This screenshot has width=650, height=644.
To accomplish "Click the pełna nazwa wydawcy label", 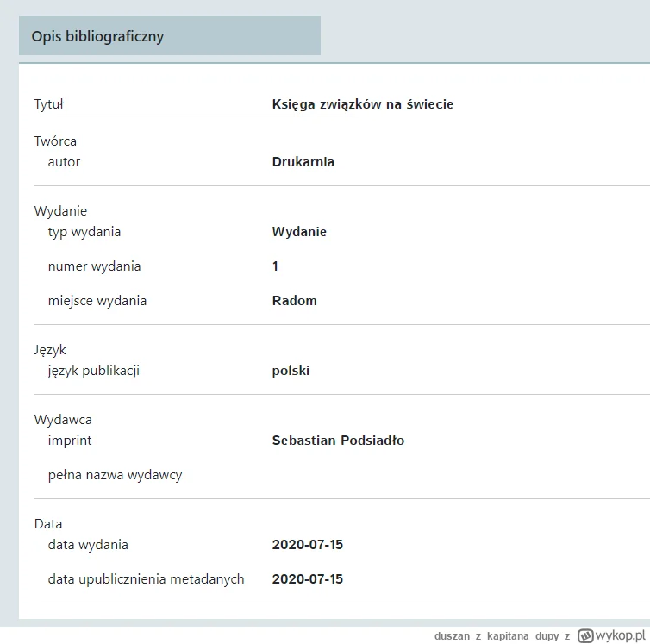I will point(115,475).
